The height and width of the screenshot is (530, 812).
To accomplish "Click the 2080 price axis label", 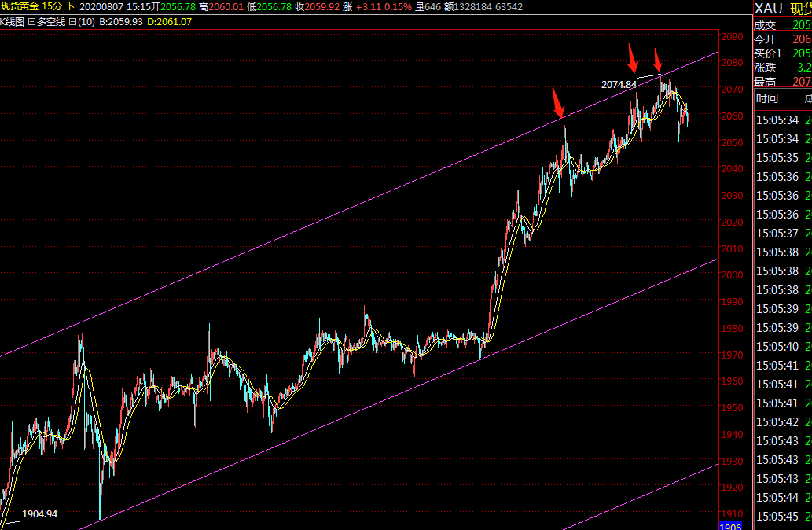I will [733, 63].
